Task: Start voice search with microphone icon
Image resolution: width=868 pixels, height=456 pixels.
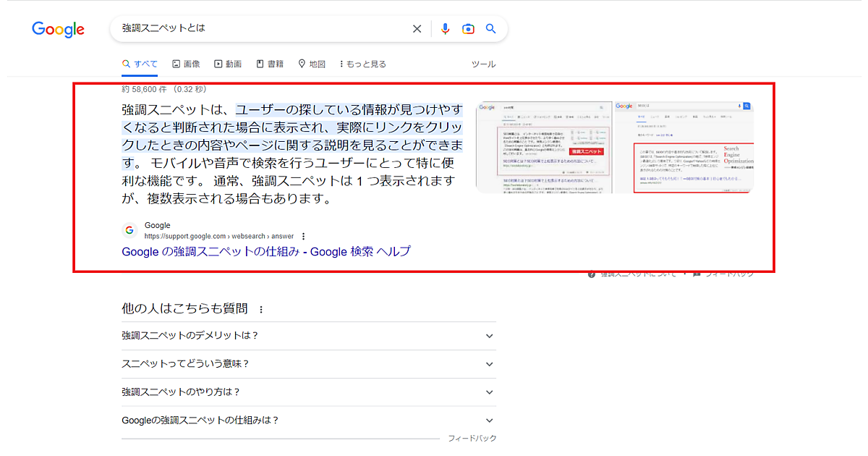Action: [x=445, y=29]
